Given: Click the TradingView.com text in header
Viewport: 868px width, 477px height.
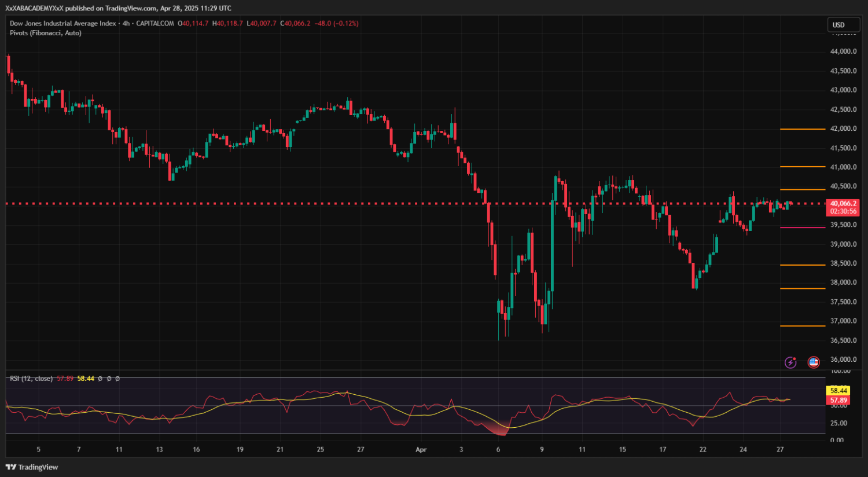Looking at the screenshot, I should click(130, 8).
